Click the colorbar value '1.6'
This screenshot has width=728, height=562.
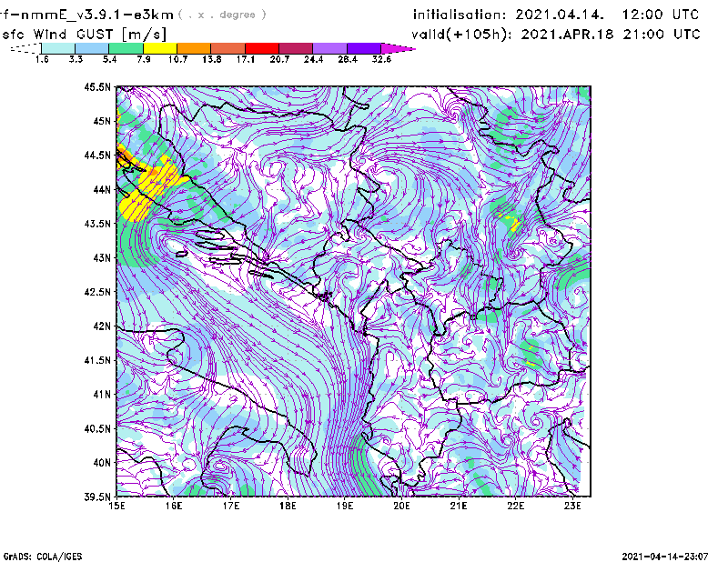pos(42,59)
